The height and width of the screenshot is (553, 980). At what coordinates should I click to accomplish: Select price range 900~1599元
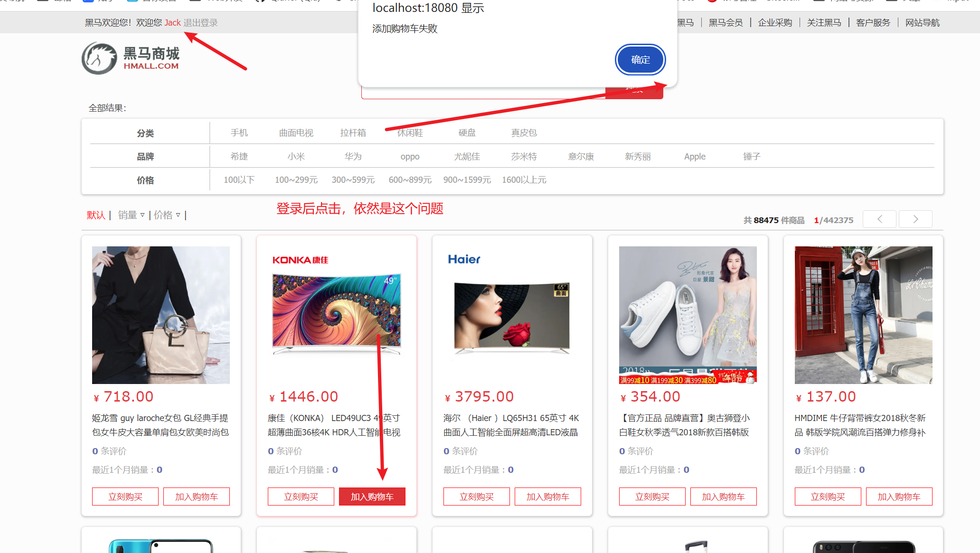[467, 180]
